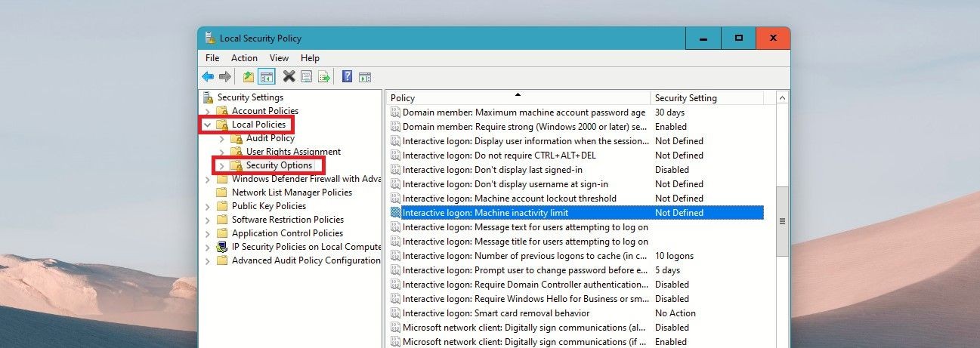The width and height of the screenshot is (980, 348).
Task: Click the Back arrow in the toolbar
Action: (208, 76)
